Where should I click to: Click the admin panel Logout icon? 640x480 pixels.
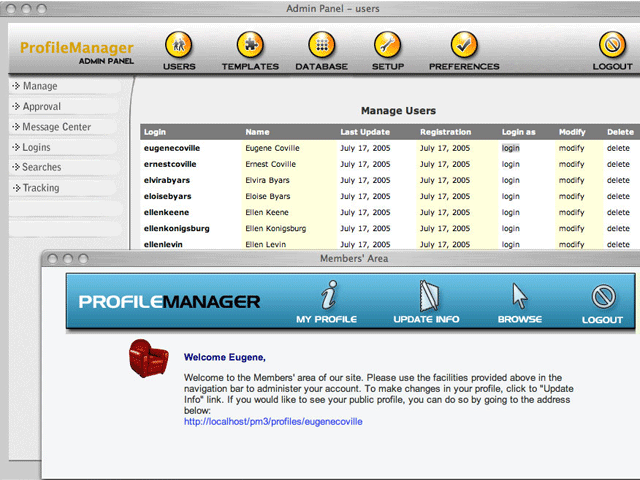pyautogui.click(x=612, y=46)
